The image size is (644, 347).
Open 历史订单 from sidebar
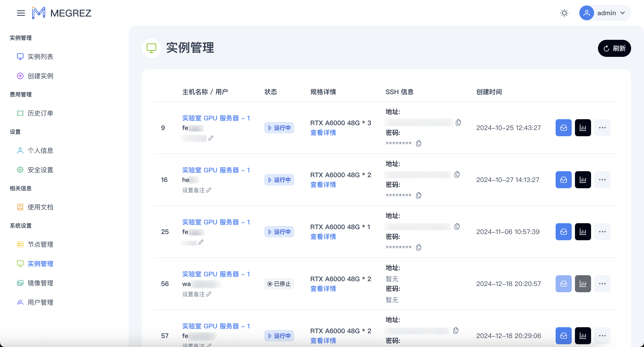point(40,113)
